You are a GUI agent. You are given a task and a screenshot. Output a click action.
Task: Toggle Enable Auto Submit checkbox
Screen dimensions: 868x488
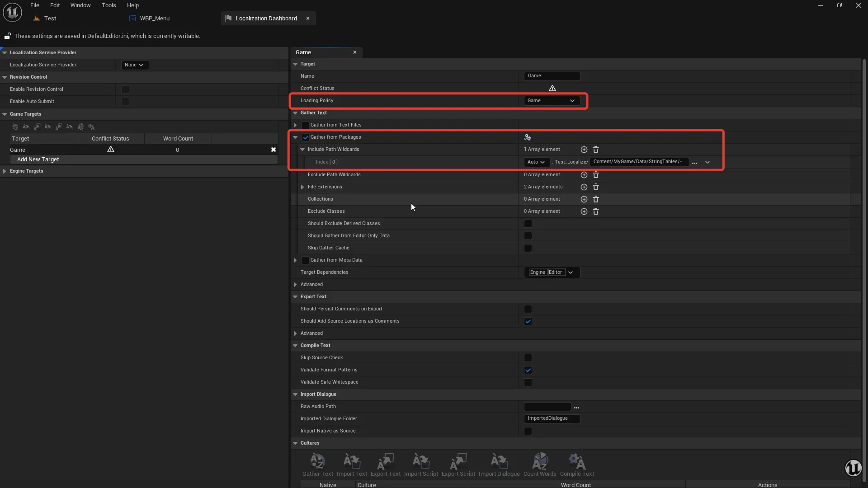(125, 102)
